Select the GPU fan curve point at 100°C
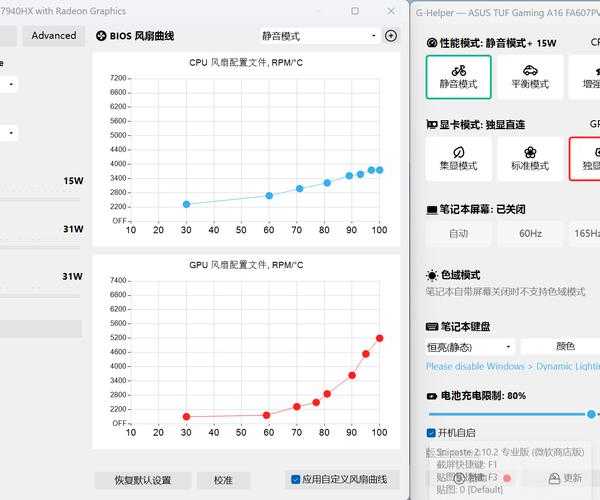600x500 pixels. pos(380,338)
